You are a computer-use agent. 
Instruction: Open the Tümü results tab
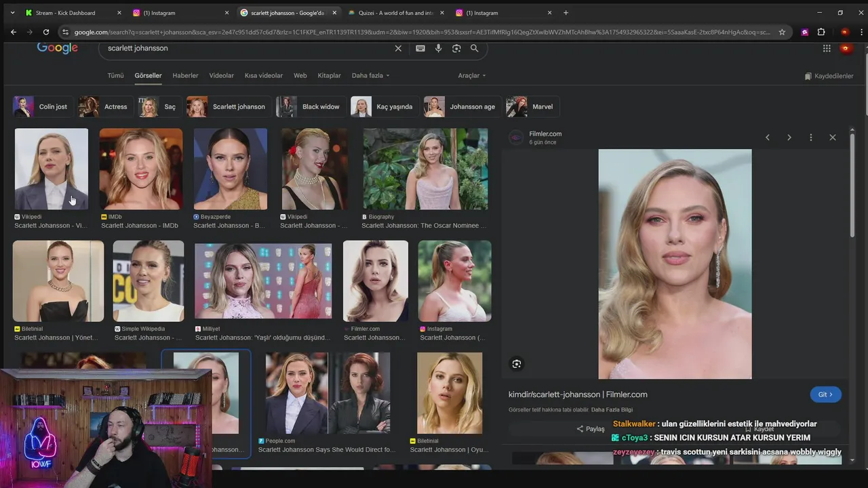(x=115, y=76)
